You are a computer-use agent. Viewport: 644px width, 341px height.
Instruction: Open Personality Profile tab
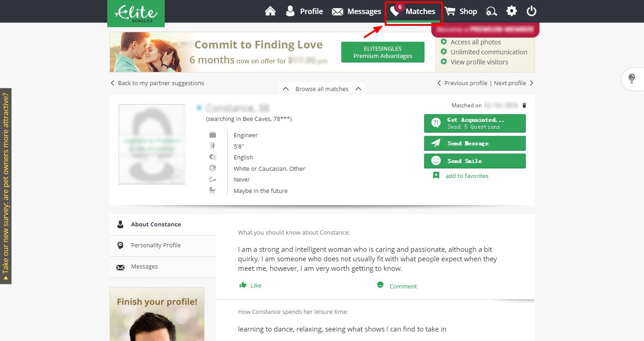pyautogui.click(x=162, y=245)
